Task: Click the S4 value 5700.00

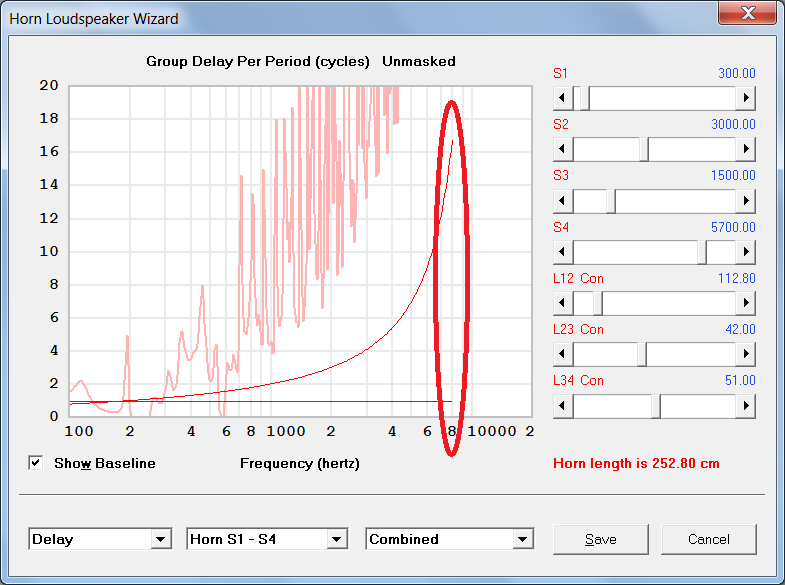Action: point(733,227)
